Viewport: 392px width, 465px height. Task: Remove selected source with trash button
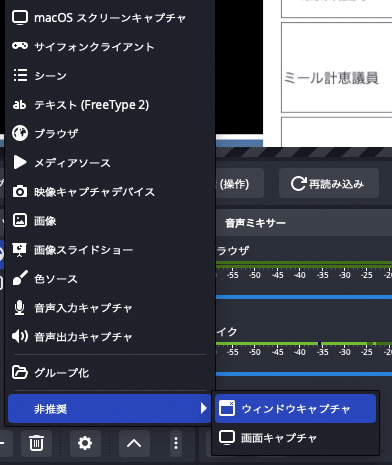pos(36,443)
